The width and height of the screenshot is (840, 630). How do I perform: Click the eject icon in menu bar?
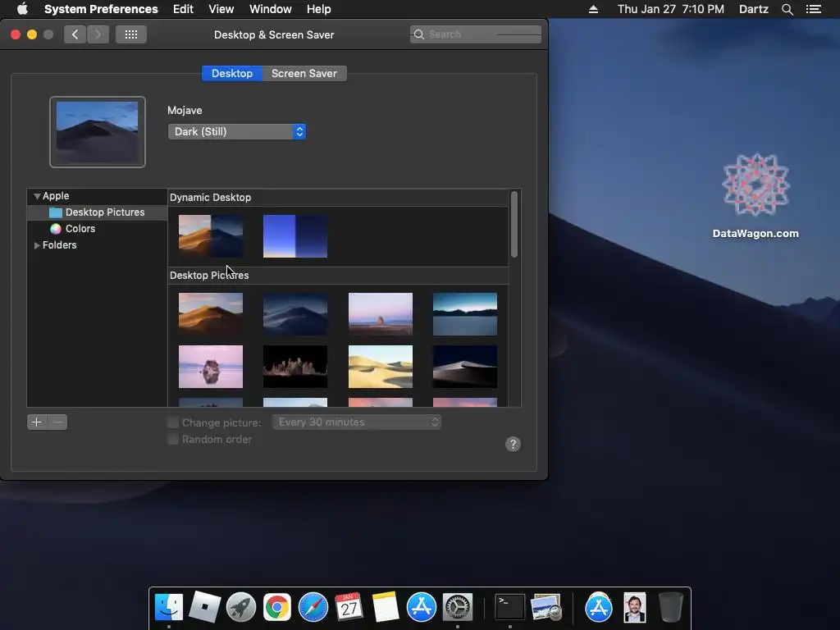tap(593, 9)
